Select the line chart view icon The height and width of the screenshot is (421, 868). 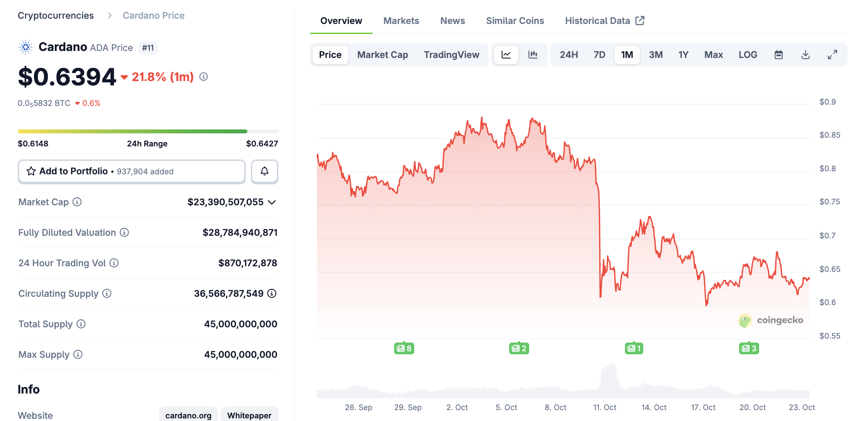coord(506,54)
